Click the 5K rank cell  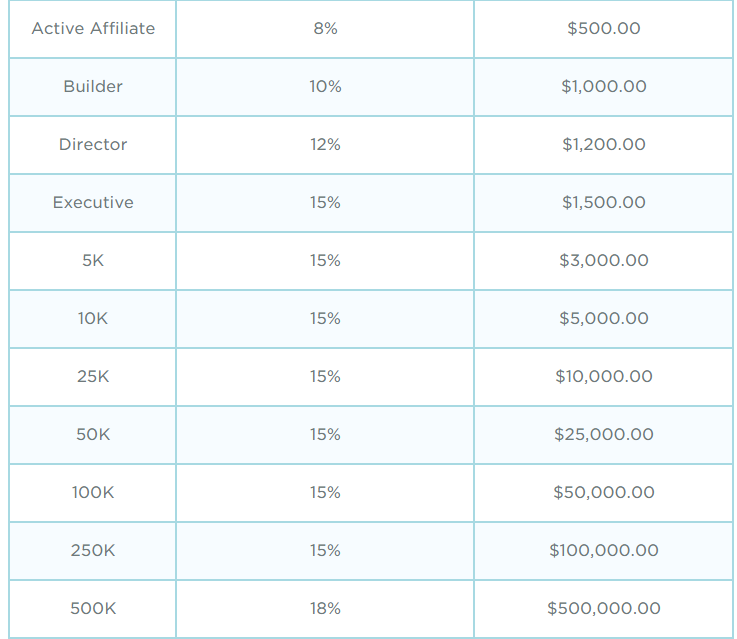[93, 261]
